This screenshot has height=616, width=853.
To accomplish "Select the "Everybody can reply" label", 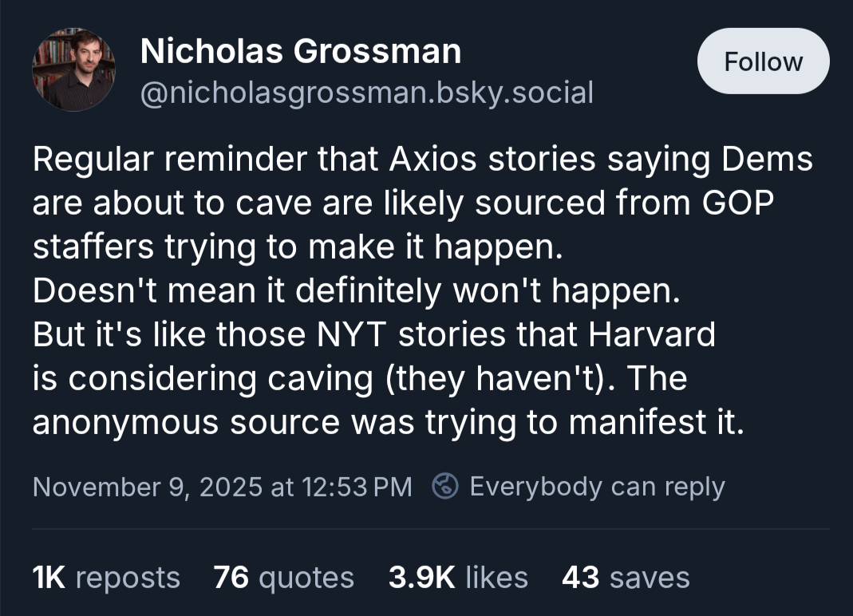I will pyautogui.click(x=597, y=486).
